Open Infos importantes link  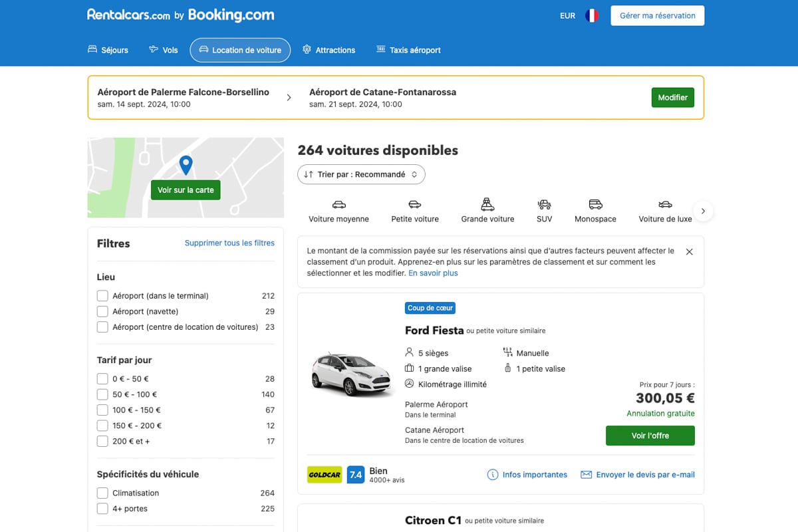click(x=527, y=475)
